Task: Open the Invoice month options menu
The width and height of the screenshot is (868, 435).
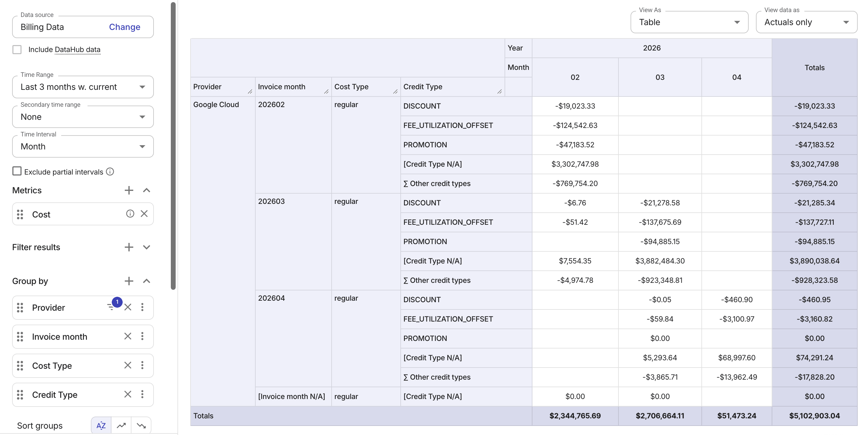Action: pos(142,336)
